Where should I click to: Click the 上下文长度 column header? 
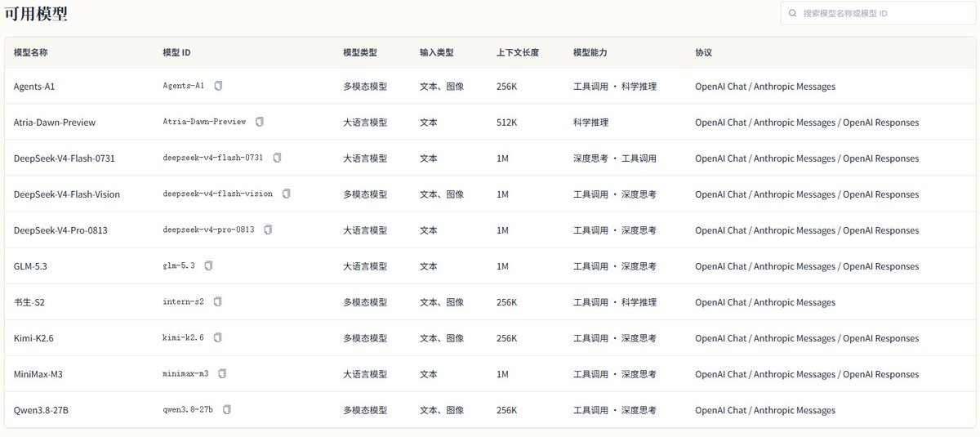[518, 52]
